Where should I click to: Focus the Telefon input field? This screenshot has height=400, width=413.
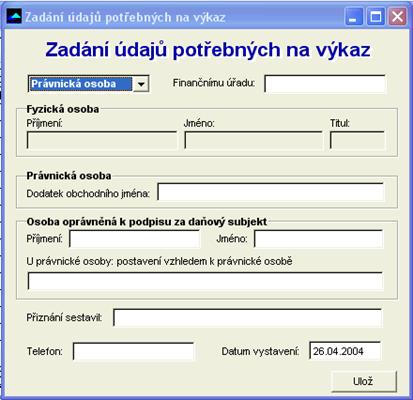click(133, 352)
